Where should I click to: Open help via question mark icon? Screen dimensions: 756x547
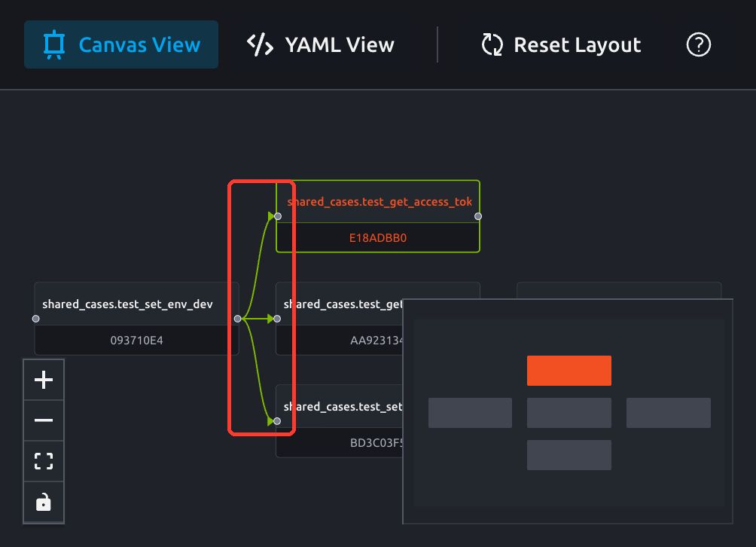tap(698, 44)
